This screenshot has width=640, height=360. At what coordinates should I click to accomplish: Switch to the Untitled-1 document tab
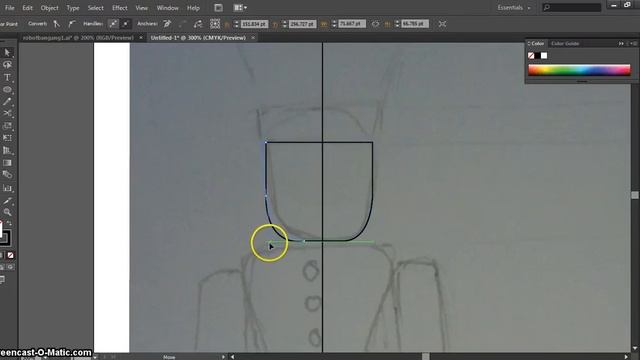pyautogui.click(x=198, y=38)
